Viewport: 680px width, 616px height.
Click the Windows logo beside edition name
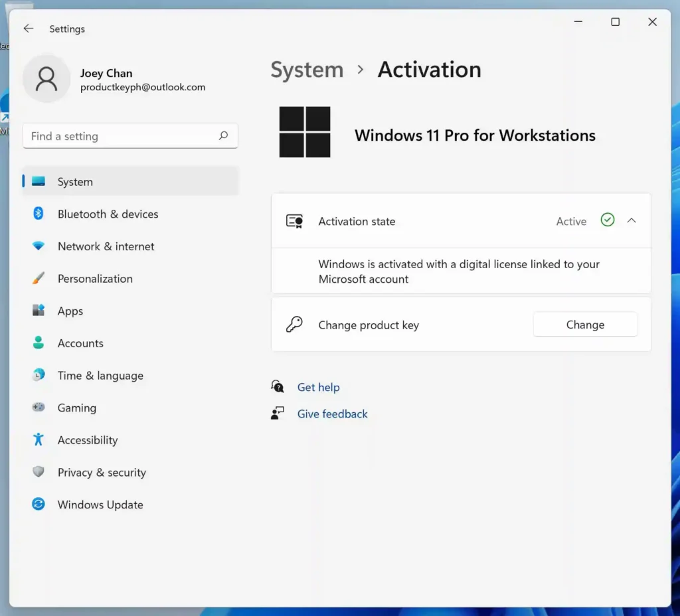click(x=304, y=132)
